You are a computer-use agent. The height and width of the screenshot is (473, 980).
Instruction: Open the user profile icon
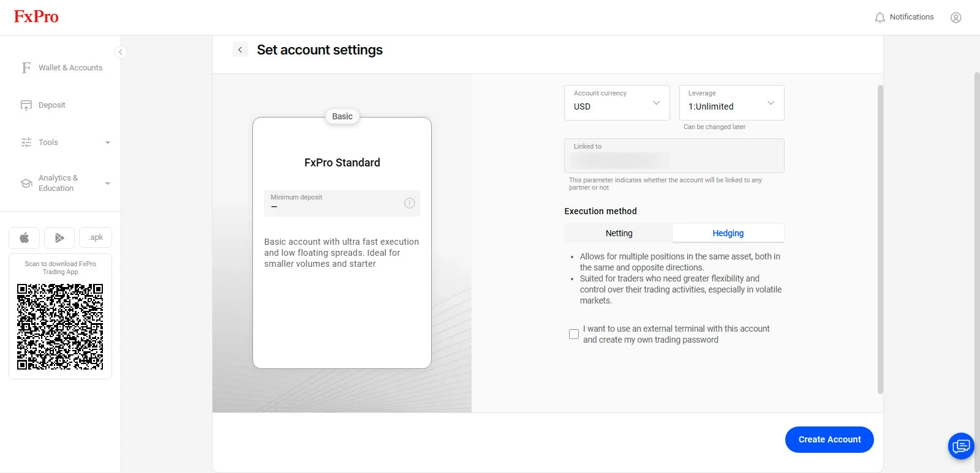click(956, 18)
